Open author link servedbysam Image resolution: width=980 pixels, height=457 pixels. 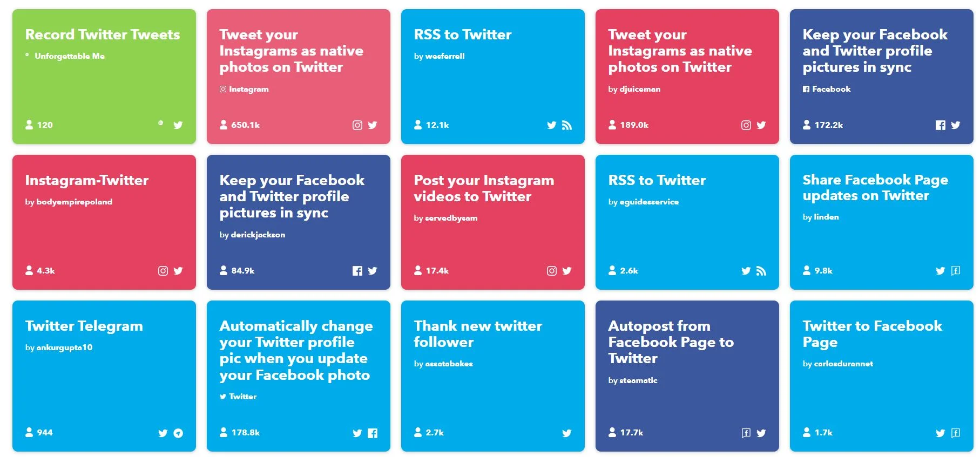(451, 218)
